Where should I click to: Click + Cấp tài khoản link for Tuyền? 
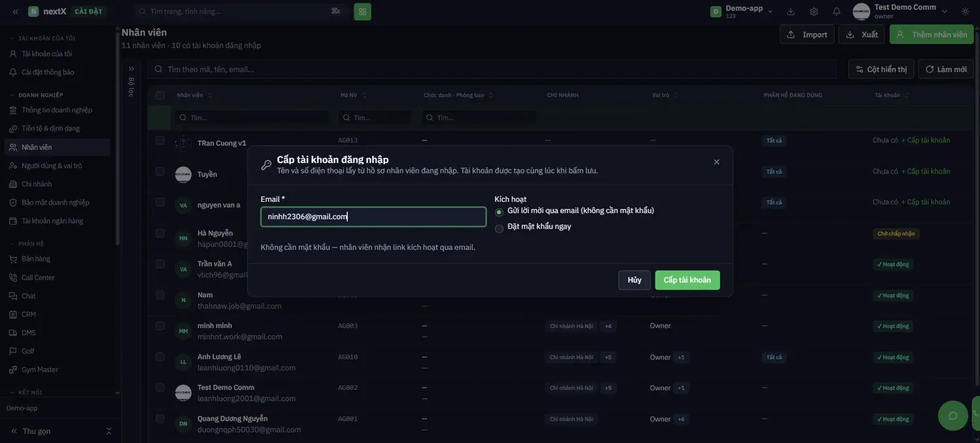pos(926,171)
